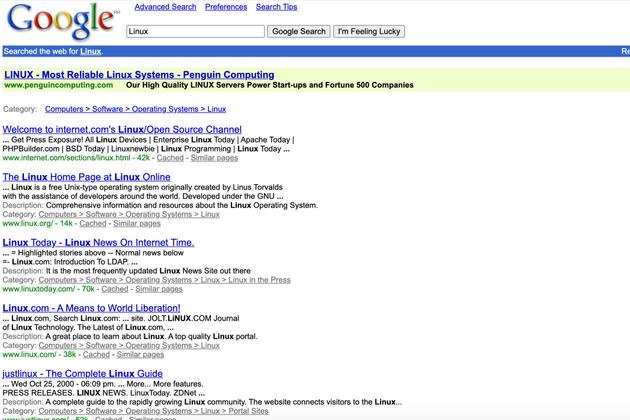
Task: Open Similar pages for www.linux.org
Action: click(137, 223)
